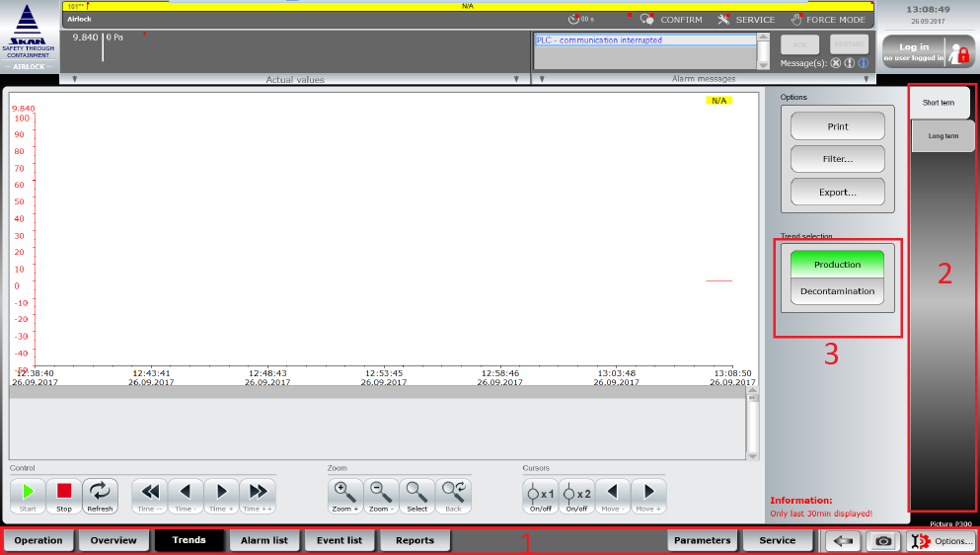The width and height of the screenshot is (980, 555).
Task: Activate the Select zoom magnifier tool
Action: 416,496
